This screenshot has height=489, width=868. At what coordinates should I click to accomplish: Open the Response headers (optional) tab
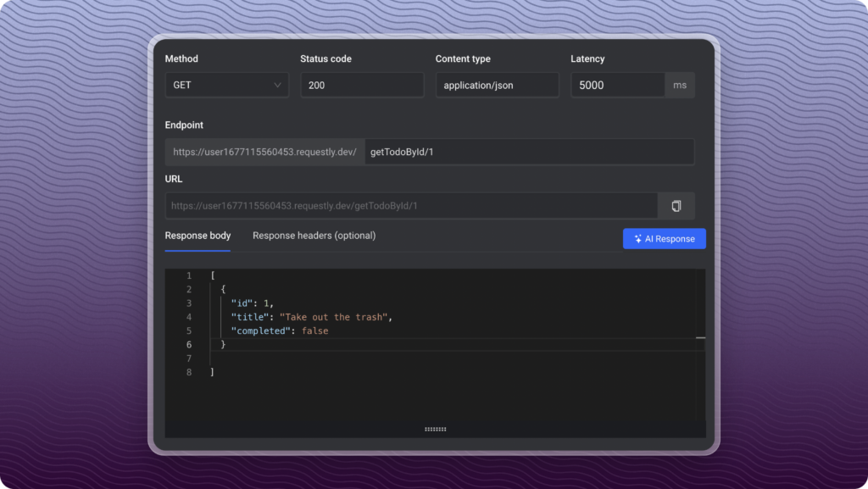pyautogui.click(x=314, y=236)
